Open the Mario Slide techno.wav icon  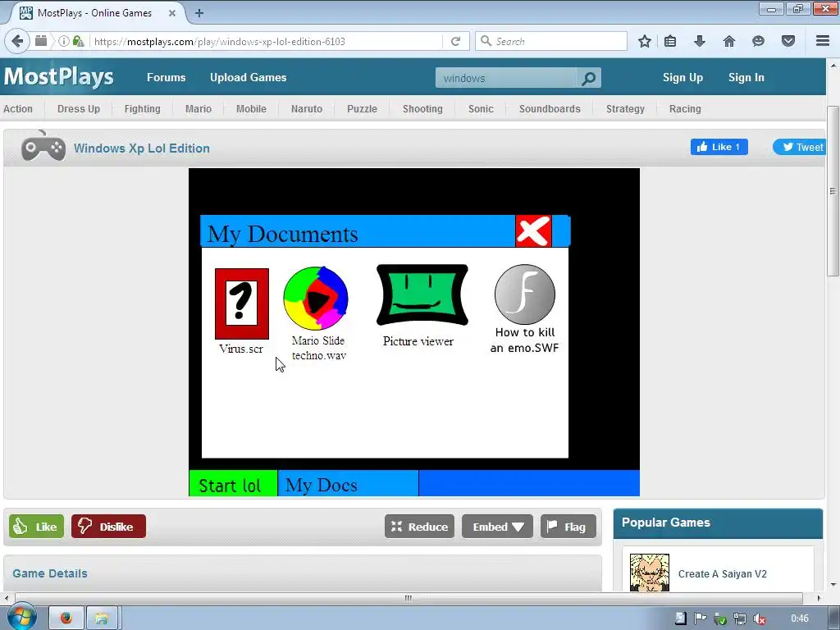(316, 299)
